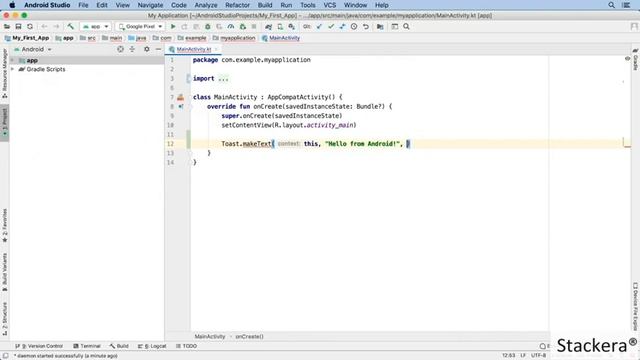Toggle the Resource Manager side tab
This screenshot has width=640, height=360.
(x=4, y=73)
